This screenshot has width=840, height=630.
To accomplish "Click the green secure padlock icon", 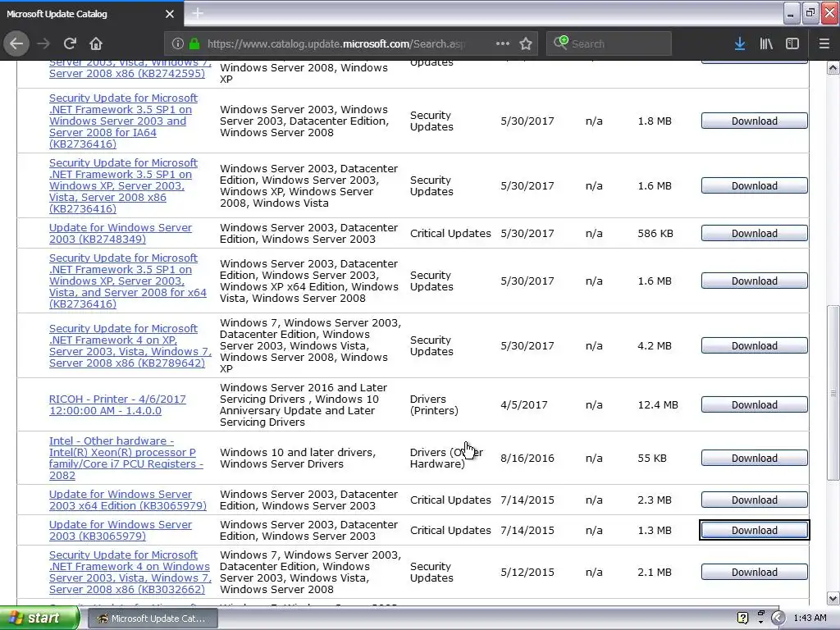I will pyautogui.click(x=194, y=43).
